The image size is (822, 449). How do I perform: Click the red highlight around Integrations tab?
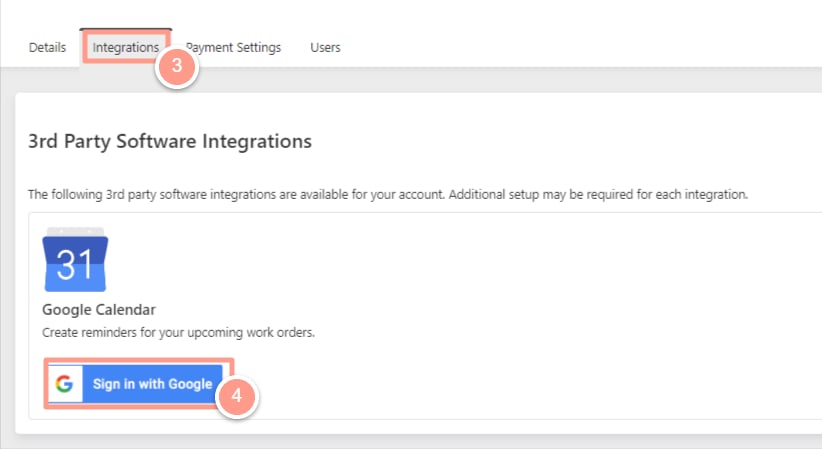126,47
